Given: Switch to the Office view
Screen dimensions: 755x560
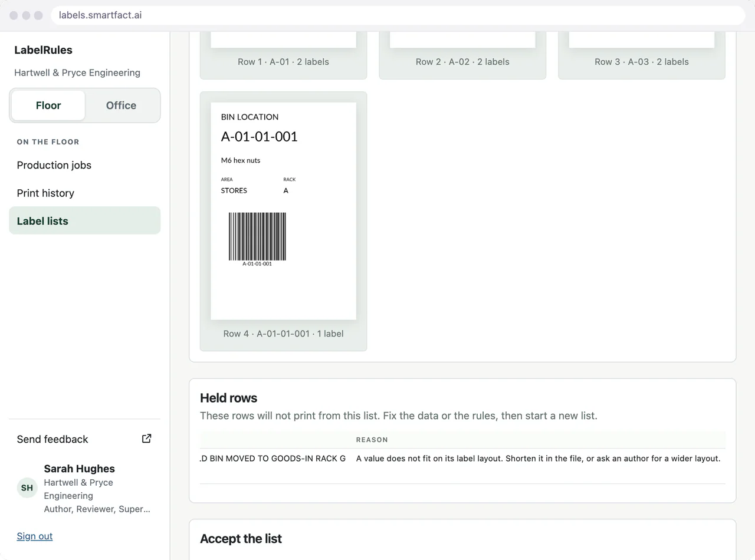Looking at the screenshot, I should (121, 106).
